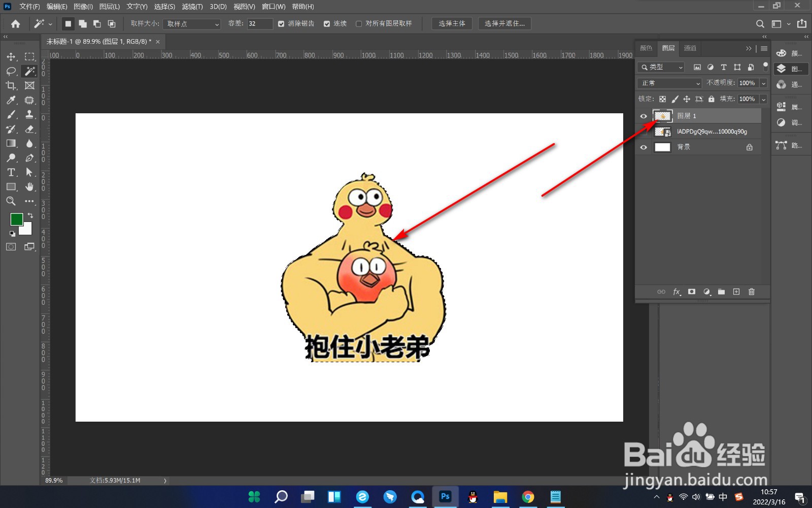
Task: Select the Zoom tool
Action: point(11,201)
